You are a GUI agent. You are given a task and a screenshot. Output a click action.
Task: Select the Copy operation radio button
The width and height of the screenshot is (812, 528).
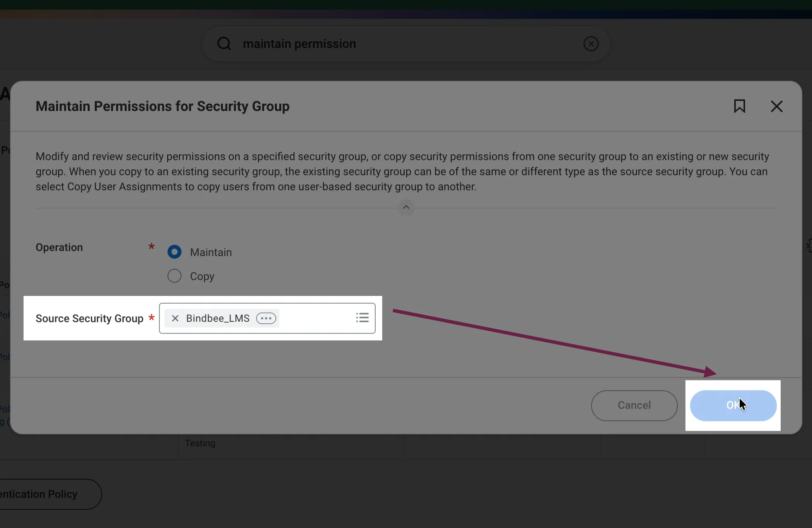point(174,276)
